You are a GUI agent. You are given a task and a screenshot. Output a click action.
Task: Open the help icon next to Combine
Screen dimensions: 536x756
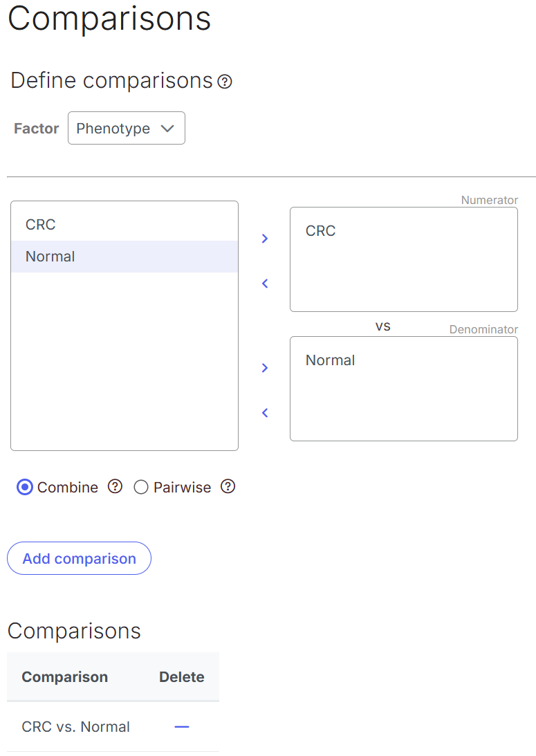(x=115, y=486)
